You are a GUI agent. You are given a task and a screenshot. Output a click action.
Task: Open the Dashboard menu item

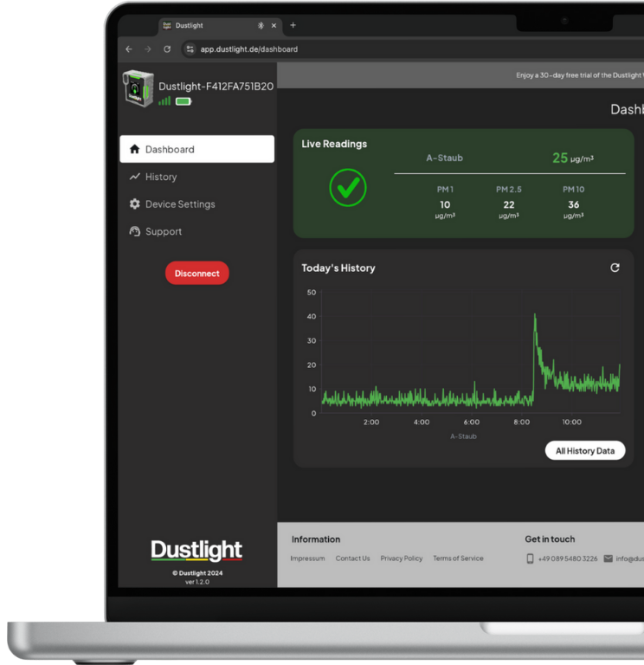click(x=196, y=149)
